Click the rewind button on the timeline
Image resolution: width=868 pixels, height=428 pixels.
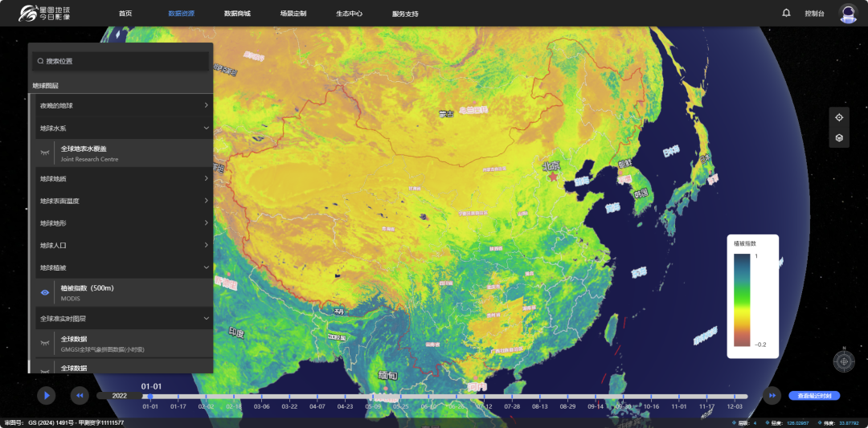click(79, 395)
